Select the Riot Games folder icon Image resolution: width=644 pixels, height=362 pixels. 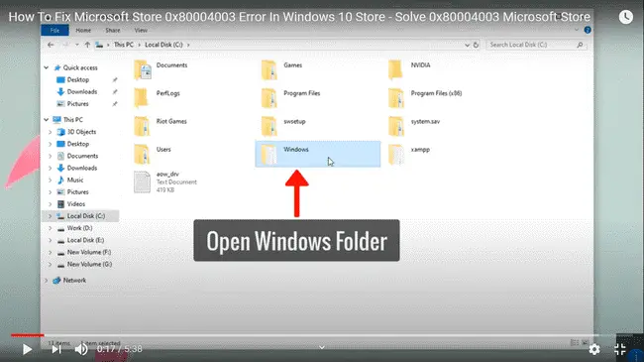[x=142, y=126]
